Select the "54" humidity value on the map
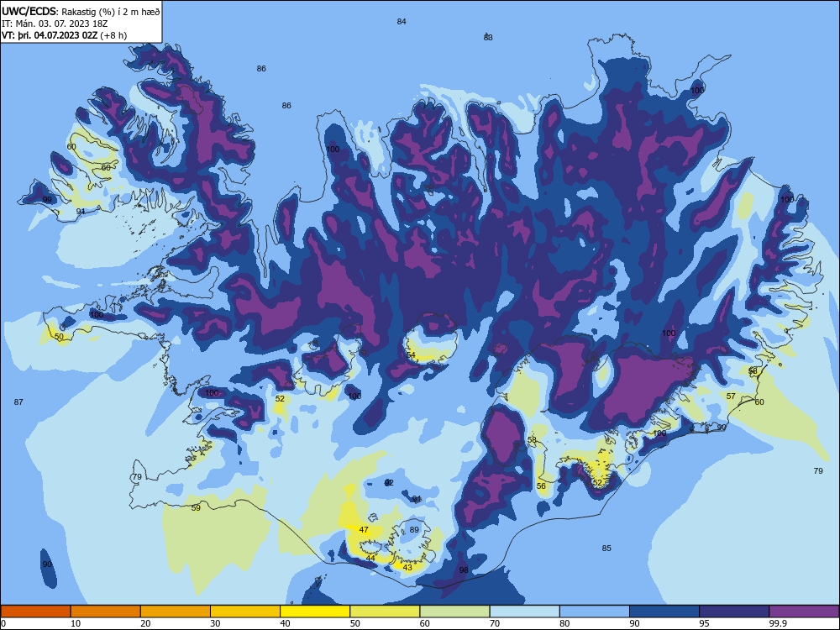Screen dimensions: 840x630 412,355
